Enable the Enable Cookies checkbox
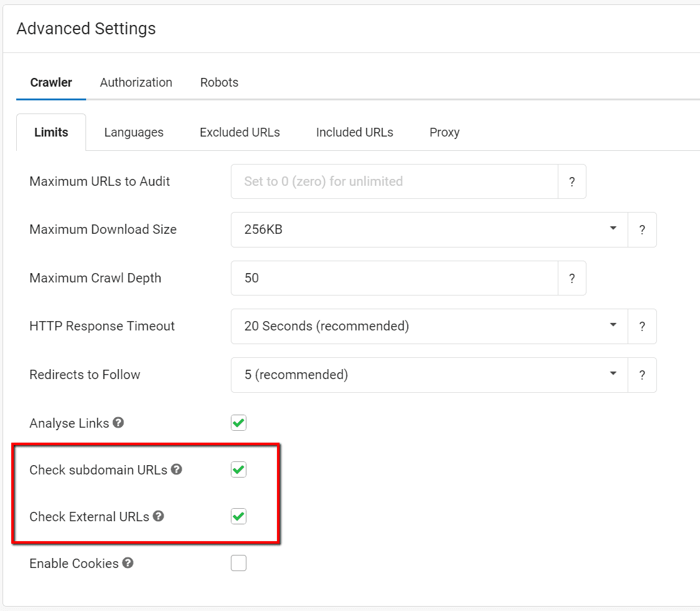Image resolution: width=700 pixels, height=611 pixels. point(239,563)
